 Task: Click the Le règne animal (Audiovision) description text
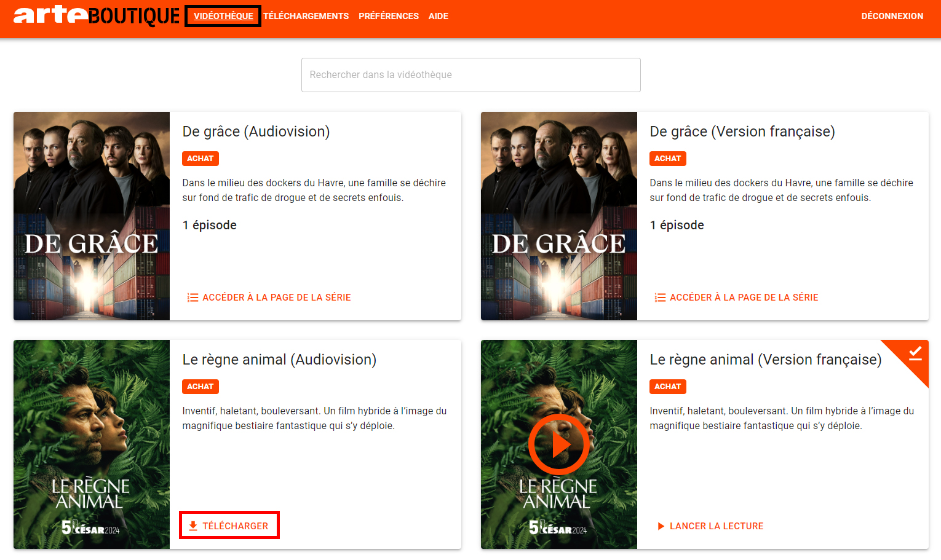[x=315, y=418]
